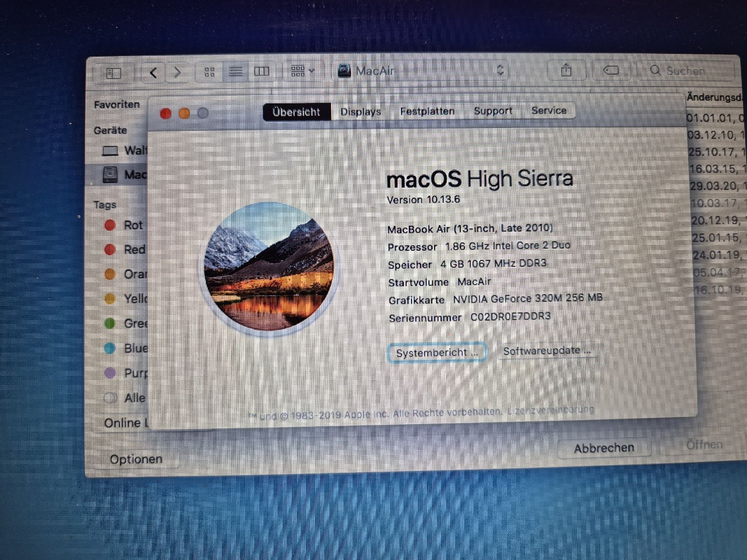This screenshot has width=747, height=560.
Task: Click the Tags sidebar heading
Action: (x=105, y=205)
